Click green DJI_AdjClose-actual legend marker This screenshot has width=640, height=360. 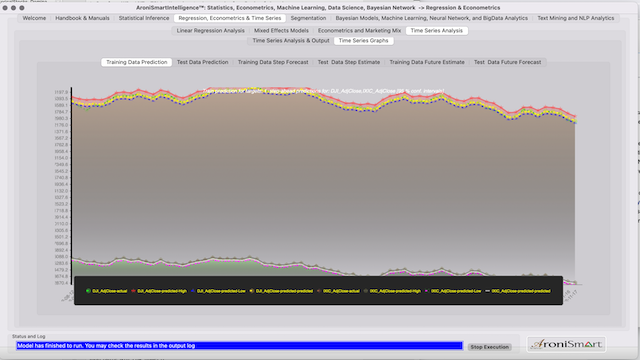pos(88,291)
